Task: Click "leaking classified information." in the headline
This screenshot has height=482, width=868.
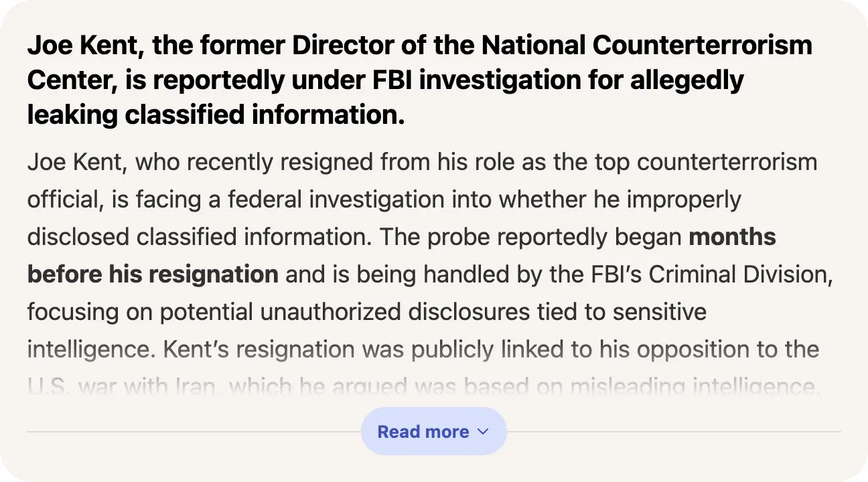Action: [x=216, y=115]
